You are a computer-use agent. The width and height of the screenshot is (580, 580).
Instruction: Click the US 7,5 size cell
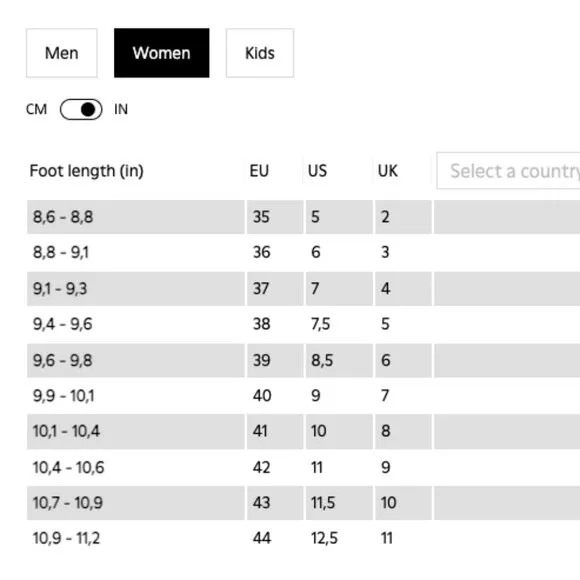339,324
